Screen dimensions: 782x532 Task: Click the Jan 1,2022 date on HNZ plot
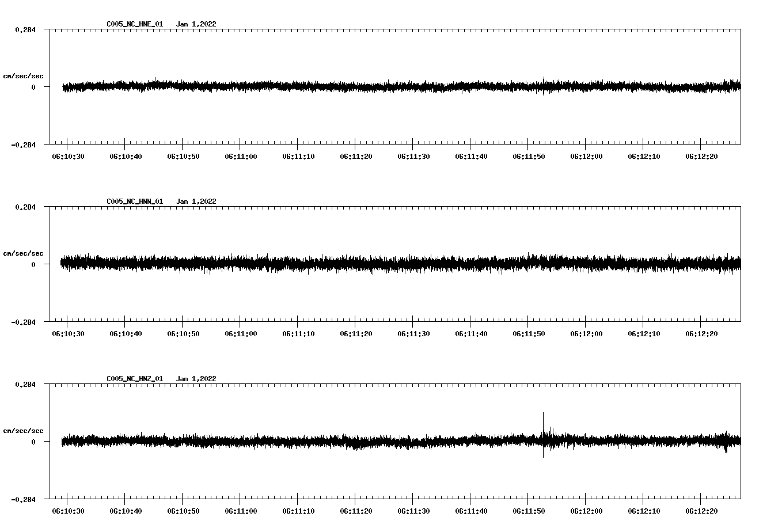point(196,379)
